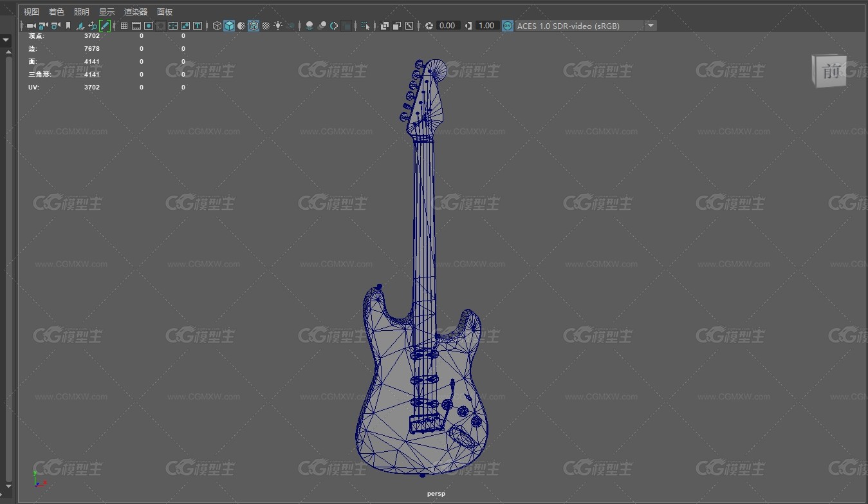Click the 2D Pan/Zoom icon
The height and width of the screenshot is (504, 868).
93,26
